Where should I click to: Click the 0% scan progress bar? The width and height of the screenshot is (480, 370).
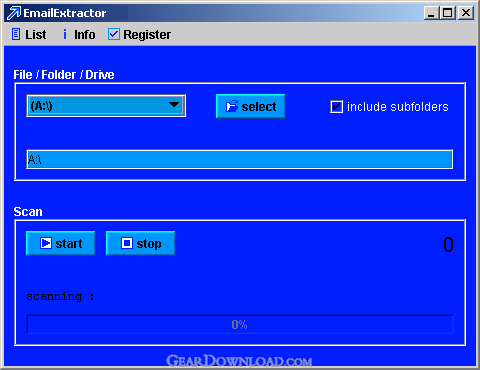coord(240,324)
